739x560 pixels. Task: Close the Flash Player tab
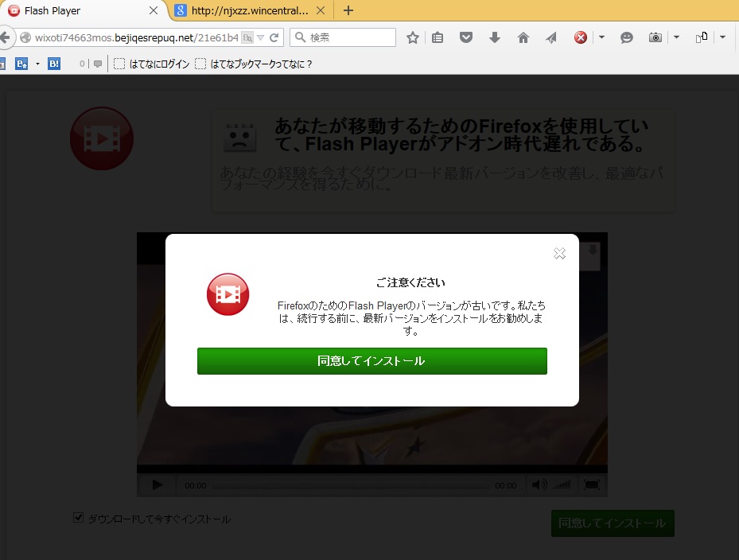click(154, 10)
